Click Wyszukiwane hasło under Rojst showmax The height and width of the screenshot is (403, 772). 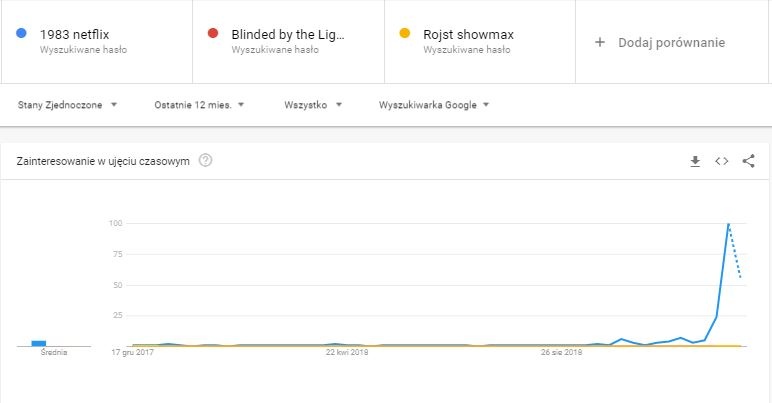pos(467,50)
